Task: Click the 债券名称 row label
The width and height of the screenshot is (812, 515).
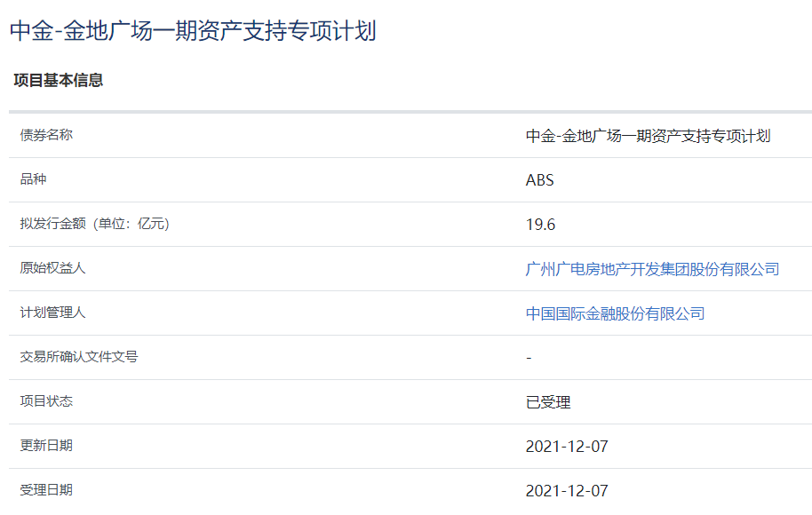Action: pos(46,135)
